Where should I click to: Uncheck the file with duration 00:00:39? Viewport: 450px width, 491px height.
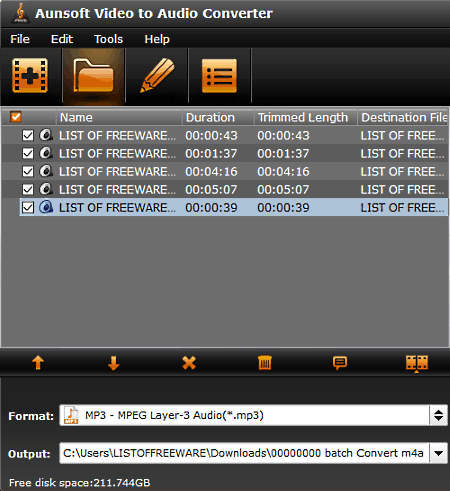[x=28, y=208]
